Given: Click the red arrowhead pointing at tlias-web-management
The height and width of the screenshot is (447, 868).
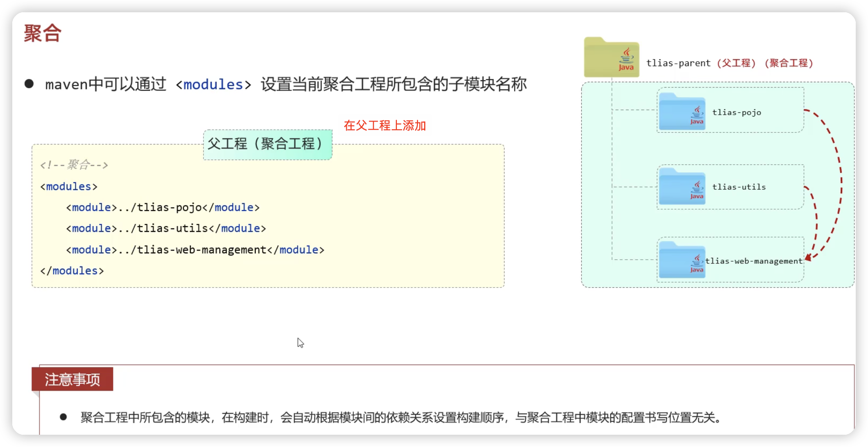Looking at the screenshot, I should (808, 257).
